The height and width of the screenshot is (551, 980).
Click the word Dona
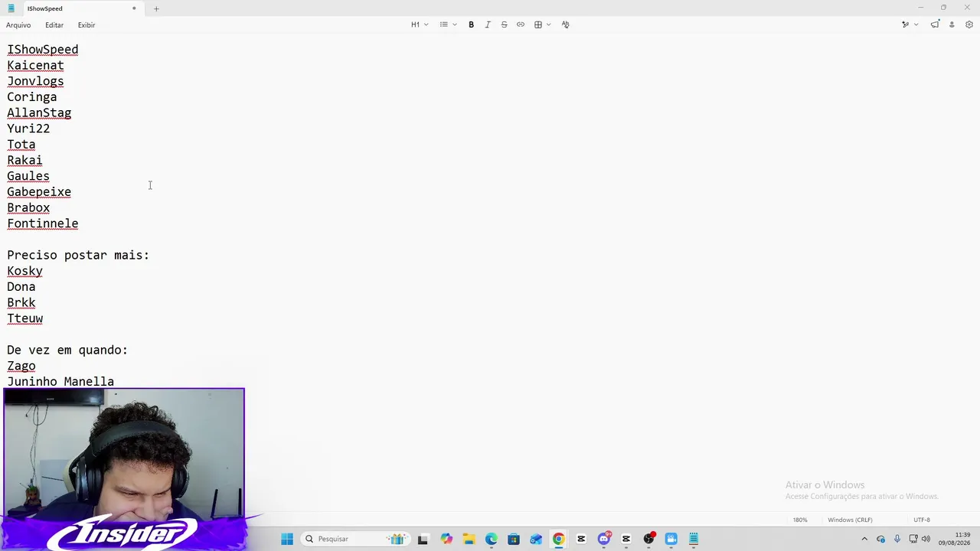click(x=21, y=287)
